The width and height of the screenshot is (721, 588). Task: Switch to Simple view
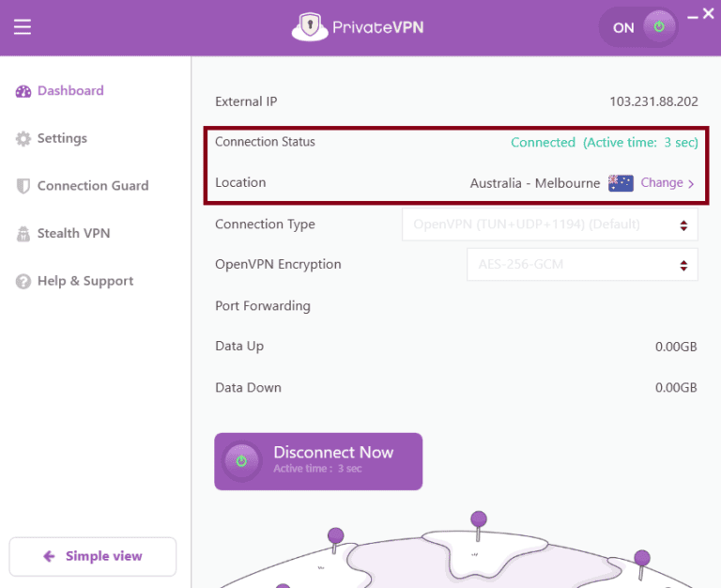[93, 556]
